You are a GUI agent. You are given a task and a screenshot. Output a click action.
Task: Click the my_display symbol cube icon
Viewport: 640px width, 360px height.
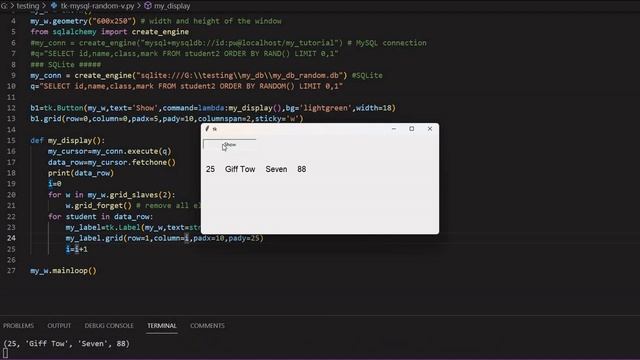click(148, 6)
